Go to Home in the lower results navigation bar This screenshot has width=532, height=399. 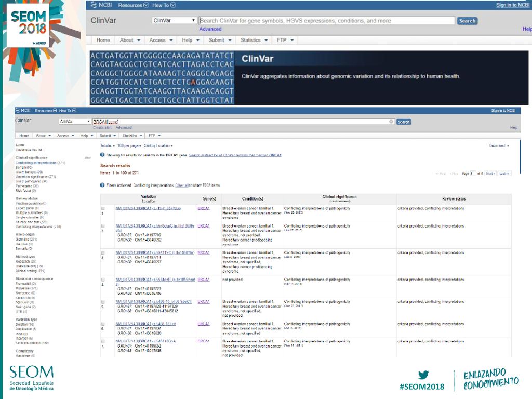pyautogui.click(x=24, y=136)
